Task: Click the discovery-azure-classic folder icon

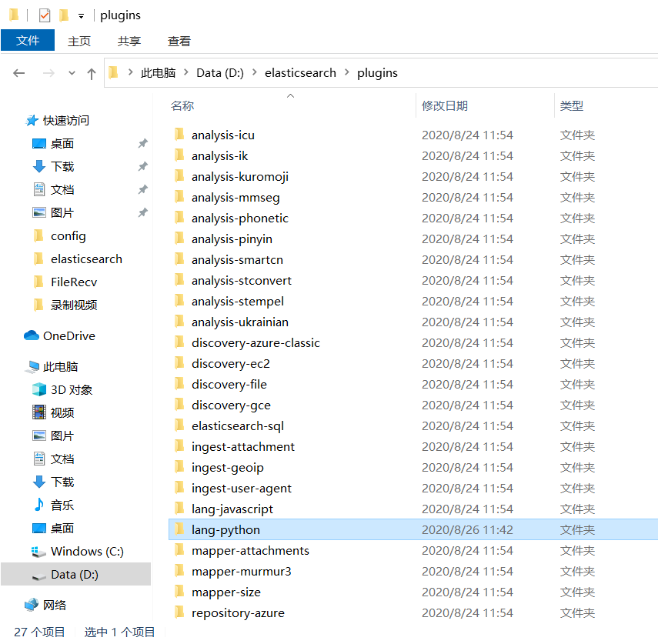Action: pyautogui.click(x=179, y=342)
